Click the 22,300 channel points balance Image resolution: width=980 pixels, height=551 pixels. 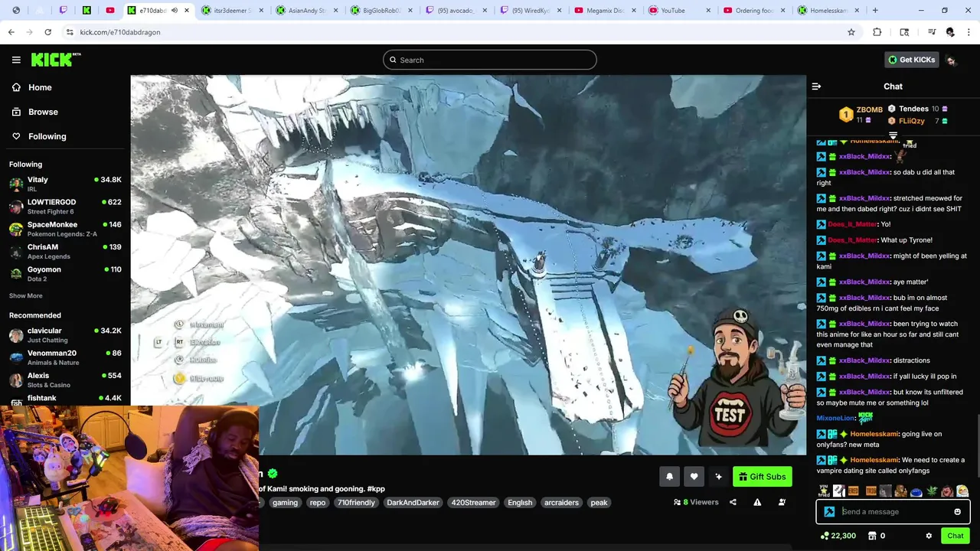tap(838, 536)
